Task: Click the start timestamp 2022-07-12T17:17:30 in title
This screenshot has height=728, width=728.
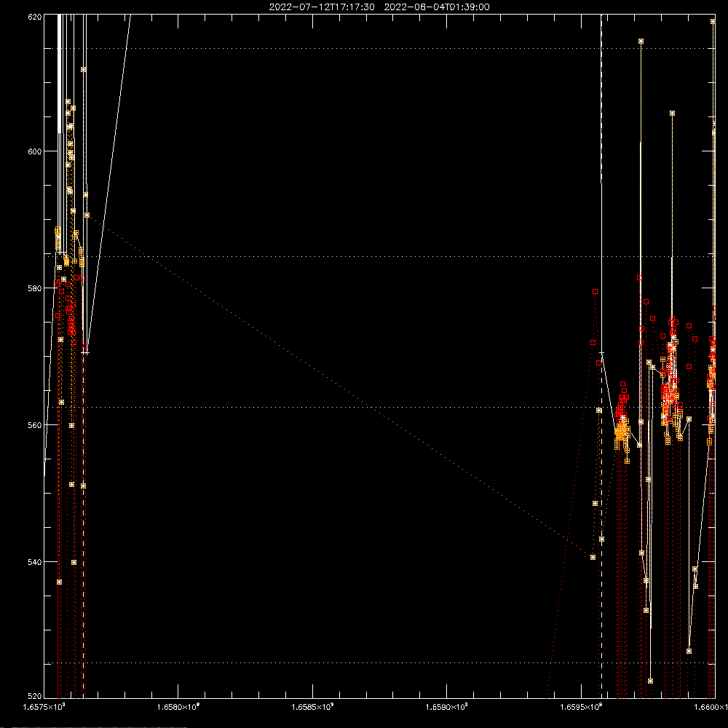Action: (322, 7)
